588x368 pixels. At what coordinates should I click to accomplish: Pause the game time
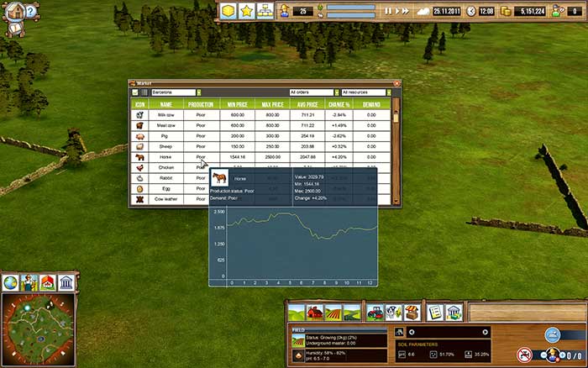pos(388,11)
